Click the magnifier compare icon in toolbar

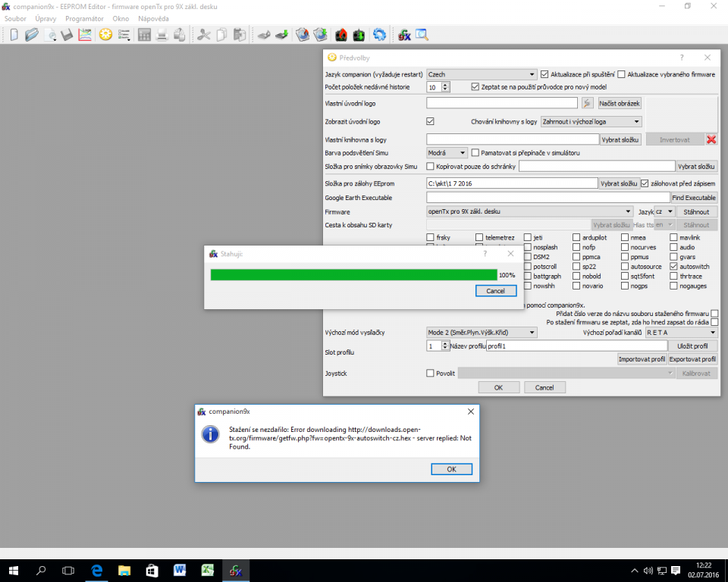tap(422, 35)
